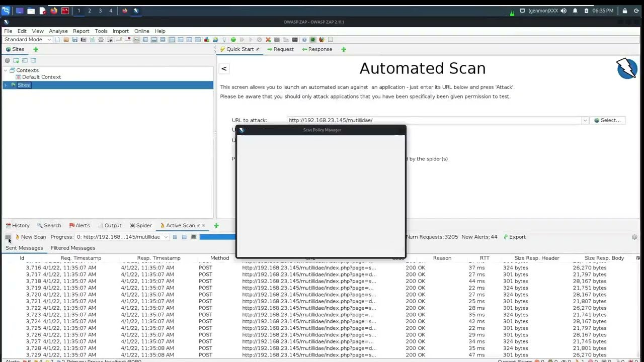Viewport: 644px width, 362px height.
Task: Open Standard Mode dropdown
Action: [x=28, y=40]
